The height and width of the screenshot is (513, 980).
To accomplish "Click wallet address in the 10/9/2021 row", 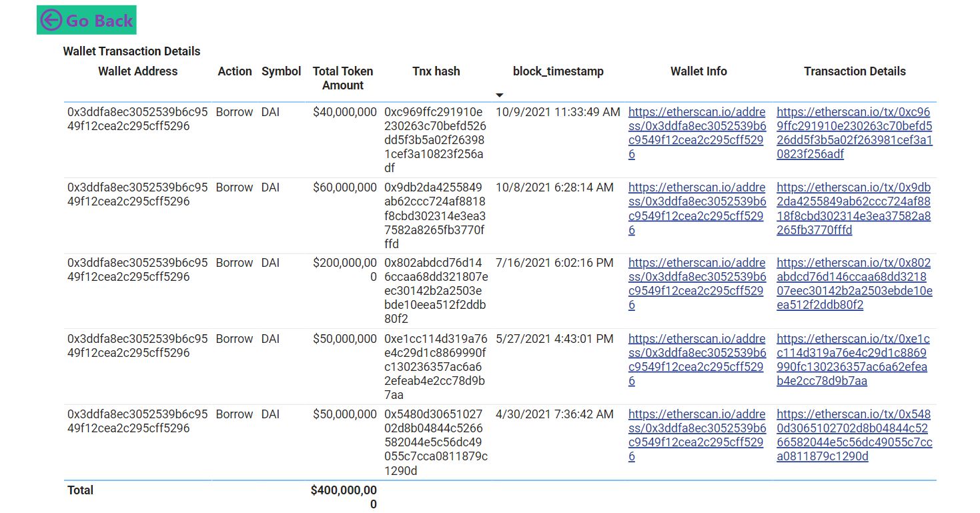I will [137, 119].
